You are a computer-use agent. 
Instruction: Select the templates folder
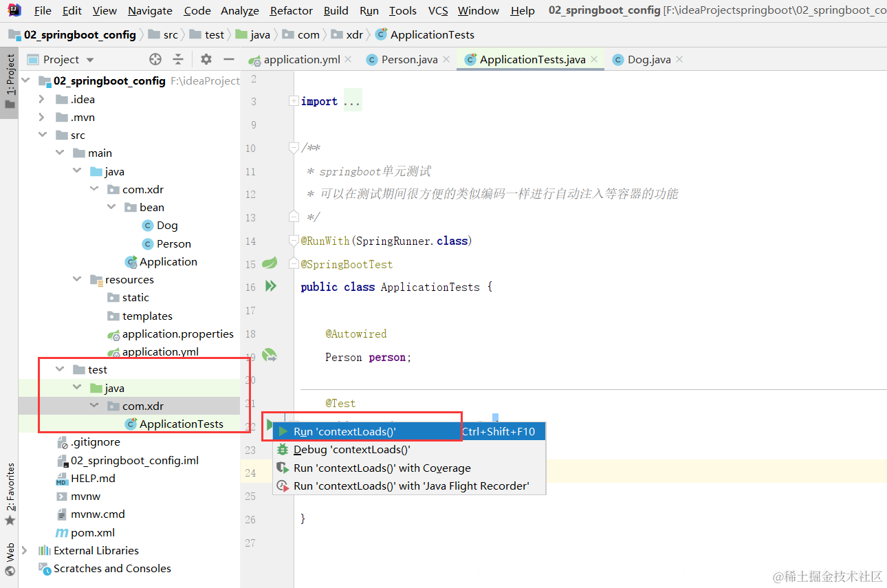point(140,316)
